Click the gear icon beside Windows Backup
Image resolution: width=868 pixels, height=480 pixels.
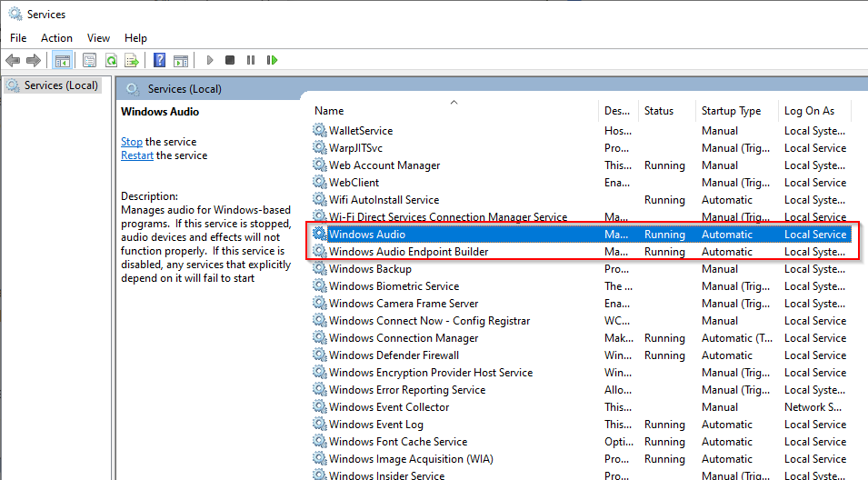click(319, 268)
